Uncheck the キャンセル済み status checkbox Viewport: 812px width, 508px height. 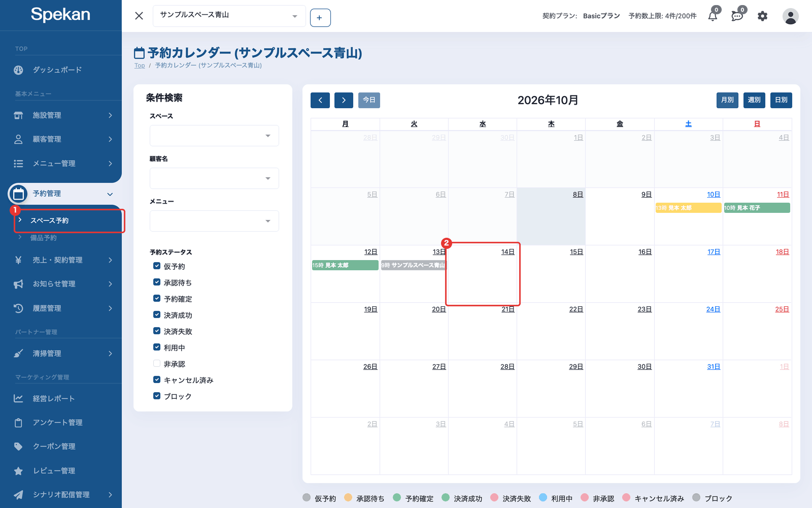[x=157, y=379]
